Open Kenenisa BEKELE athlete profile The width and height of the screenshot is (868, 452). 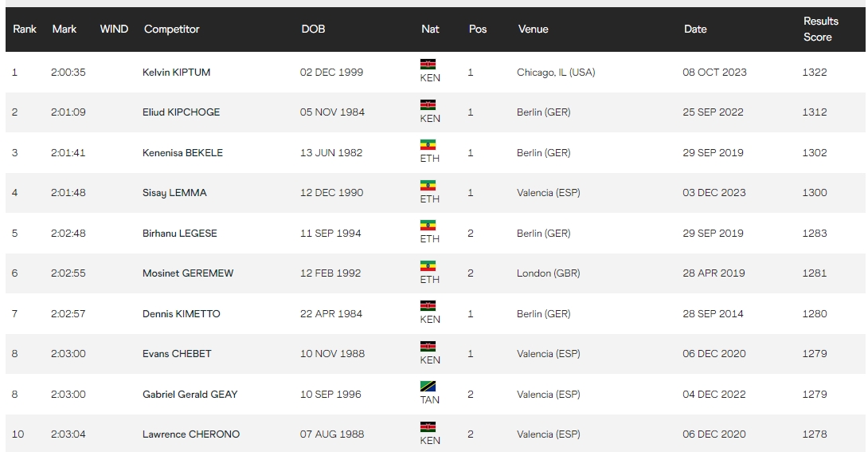(182, 153)
